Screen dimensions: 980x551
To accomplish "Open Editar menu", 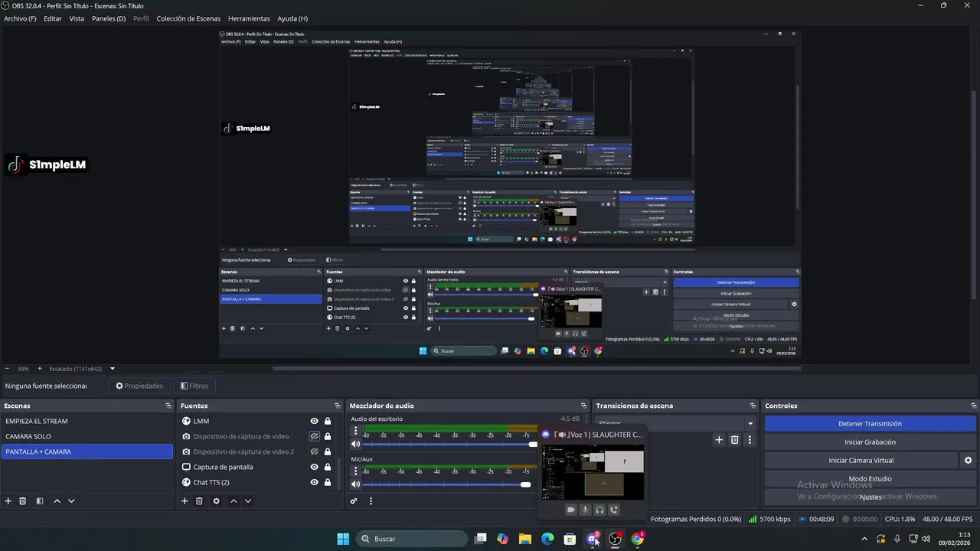I will [53, 18].
